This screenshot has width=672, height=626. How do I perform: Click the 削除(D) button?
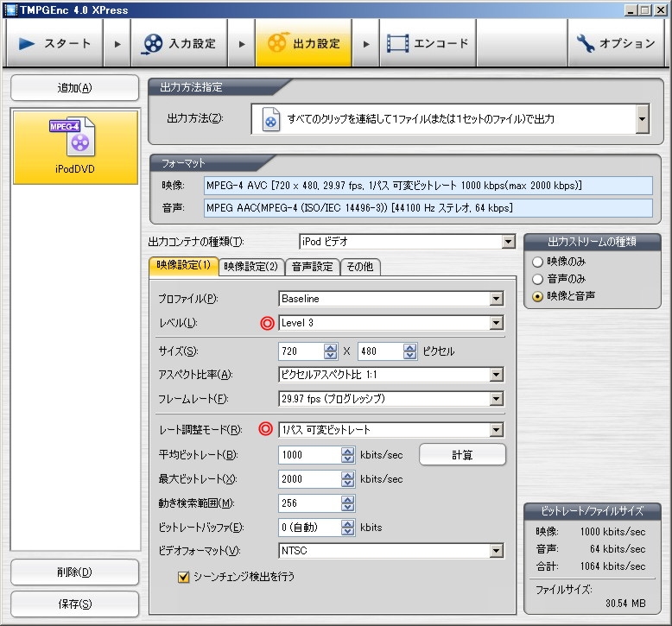[x=74, y=572]
